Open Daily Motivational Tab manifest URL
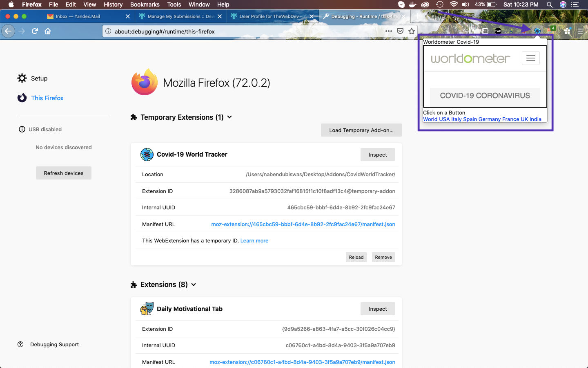The image size is (588, 368). (x=302, y=362)
